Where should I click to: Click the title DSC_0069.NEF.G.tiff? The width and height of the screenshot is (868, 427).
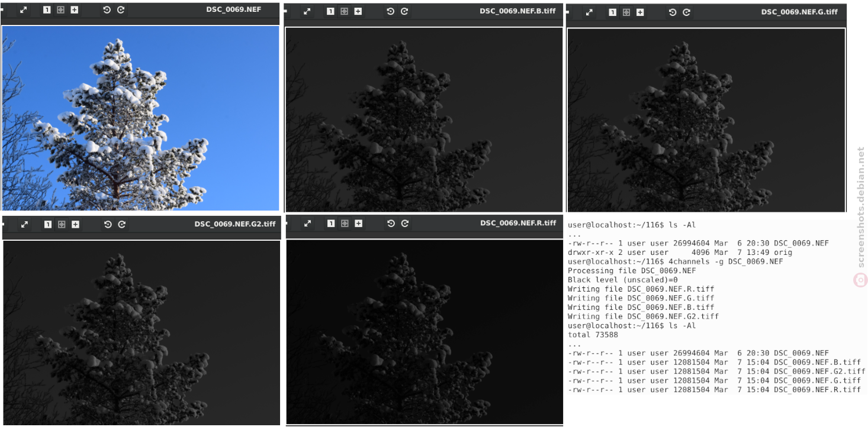[799, 12]
